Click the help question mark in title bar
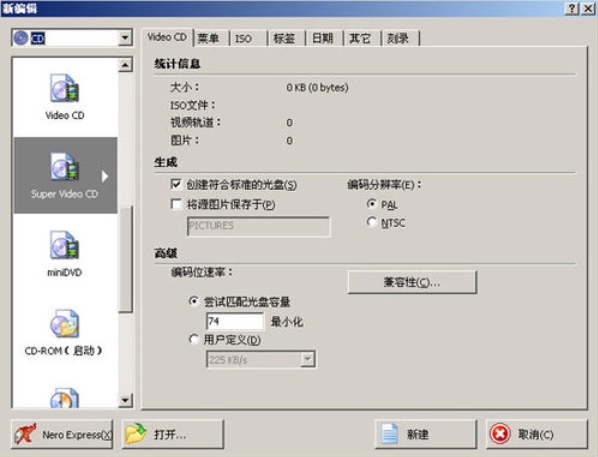 [572, 8]
